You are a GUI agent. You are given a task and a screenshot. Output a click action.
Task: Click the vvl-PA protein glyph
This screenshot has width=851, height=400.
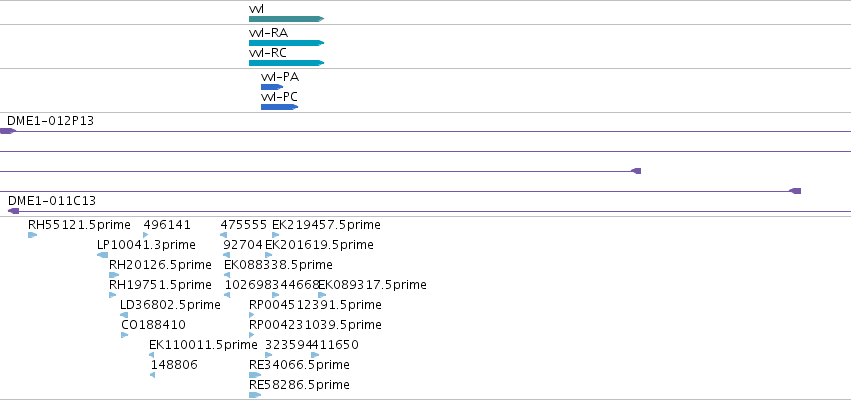pyautogui.click(x=272, y=87)
